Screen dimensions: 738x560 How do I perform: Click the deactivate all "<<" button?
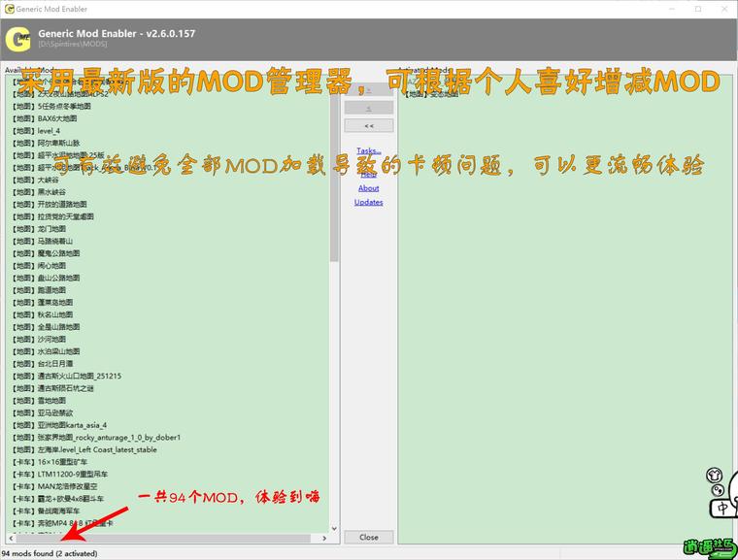point(369,125)
